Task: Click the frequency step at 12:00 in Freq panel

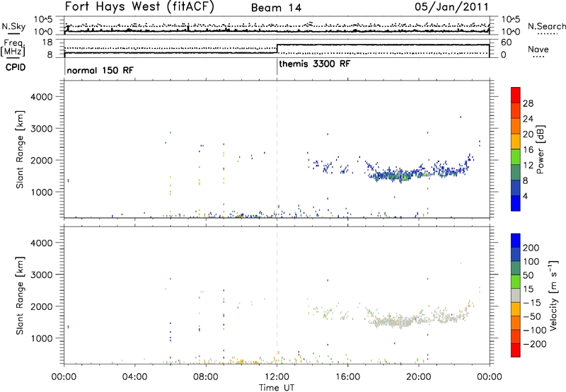Action: [277, 49]
